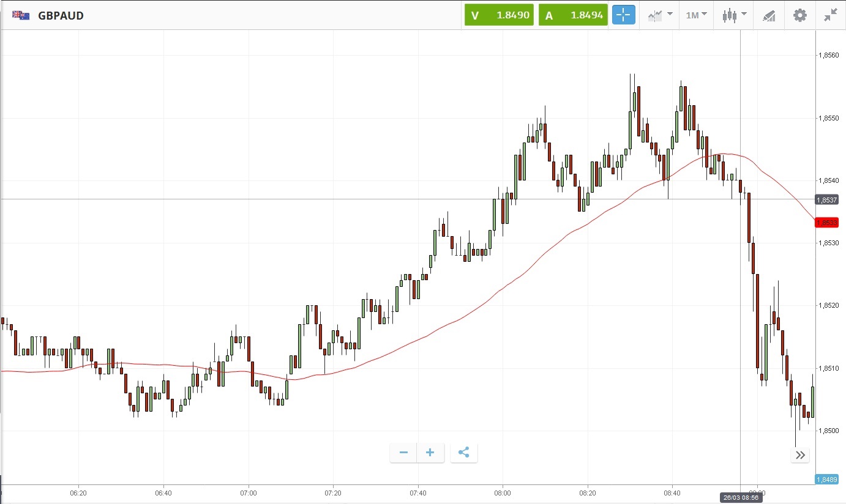
Task: Click the 08:40 time axis label
Action: pos(672,492)
